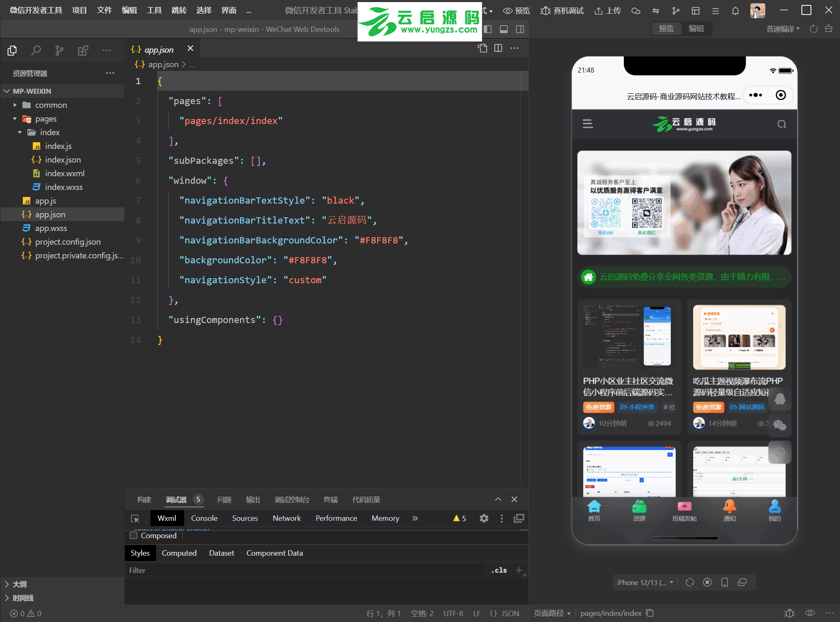Undock the devtools panel icon

click(519, 518)
